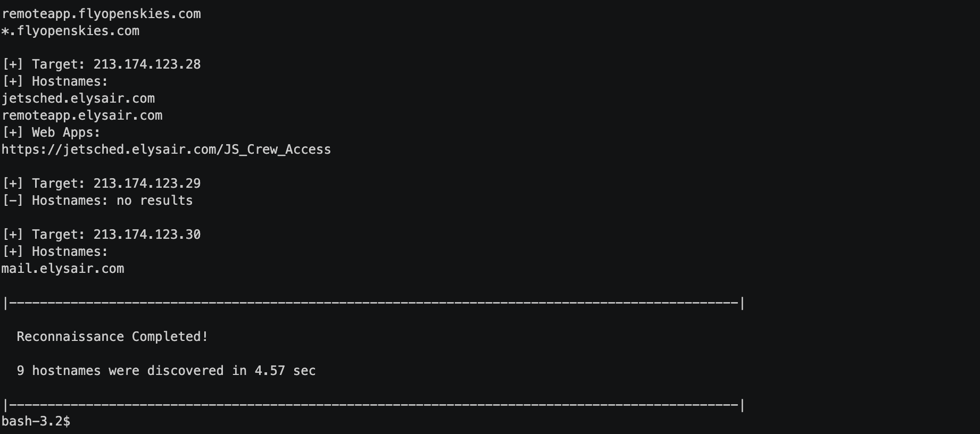Click the *.flyopenskies.com wildcard entry
980x434 pixels.
pyautogui.click(x=71, y=31)
